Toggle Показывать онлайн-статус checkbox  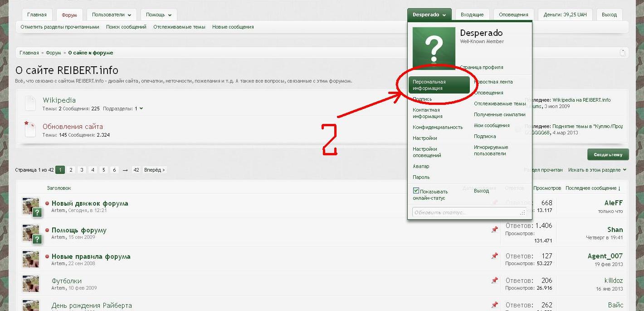point(416,191)
